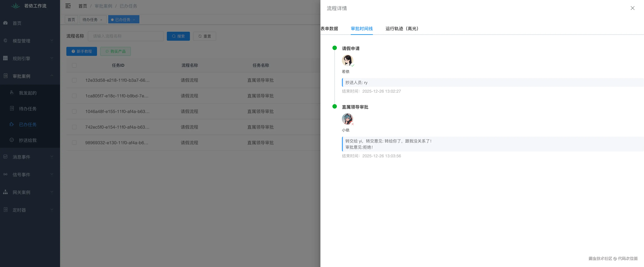Click the 抄送给我 check-circle icon

click(x=12, y=140)
